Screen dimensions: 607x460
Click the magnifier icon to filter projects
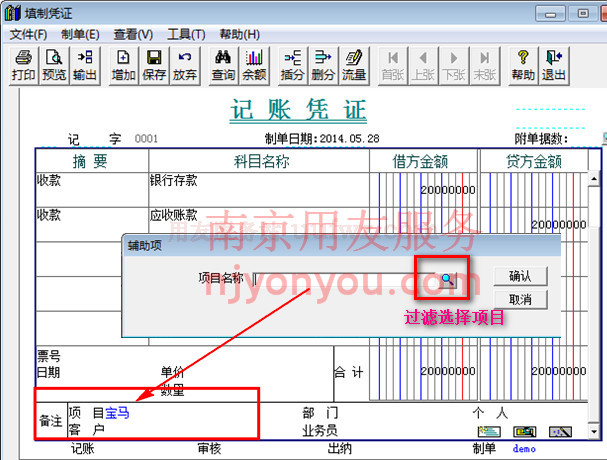point(447,279)
